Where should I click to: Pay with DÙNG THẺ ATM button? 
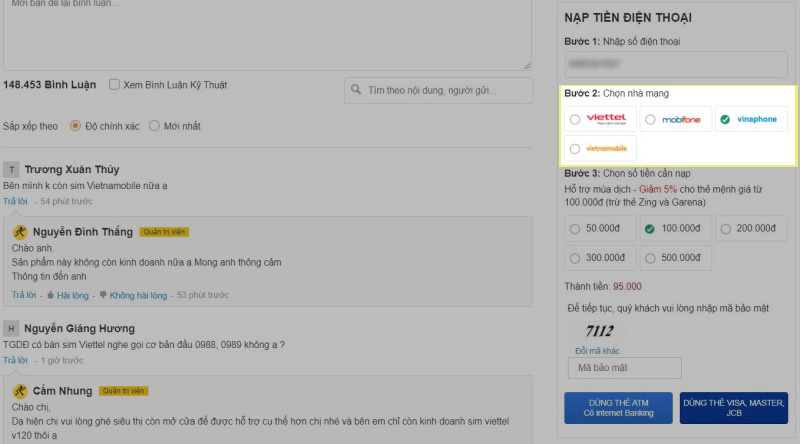coord(618,408)
